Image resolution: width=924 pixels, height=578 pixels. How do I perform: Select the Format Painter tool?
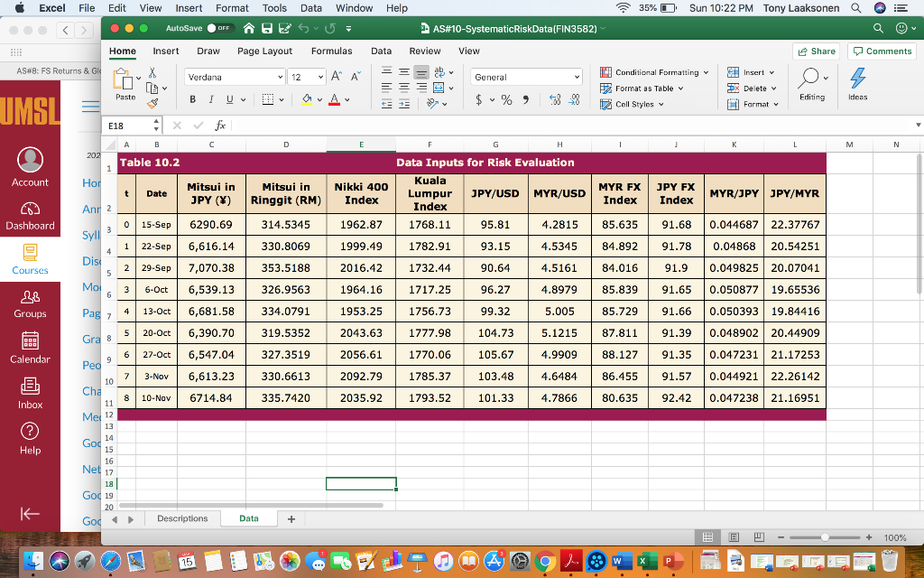(x=152, y=102)
